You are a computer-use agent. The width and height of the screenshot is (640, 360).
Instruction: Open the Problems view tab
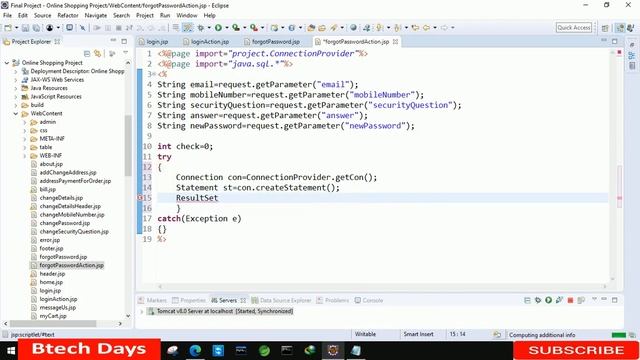(333, 300)
